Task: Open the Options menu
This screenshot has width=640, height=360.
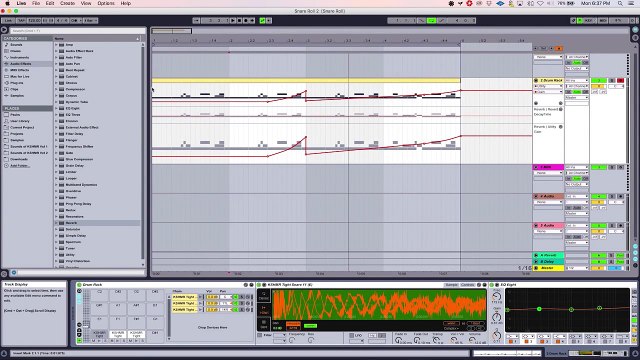Action: pos(106,3)
